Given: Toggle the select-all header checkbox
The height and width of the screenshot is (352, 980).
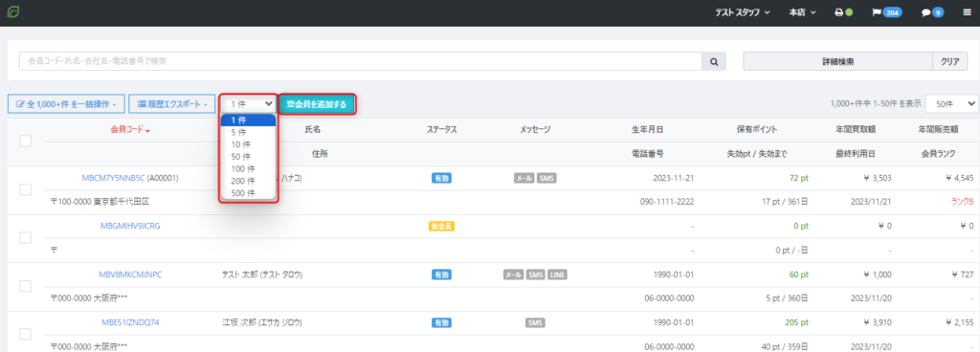Looking at the screenshot, I should pos(26,141).
